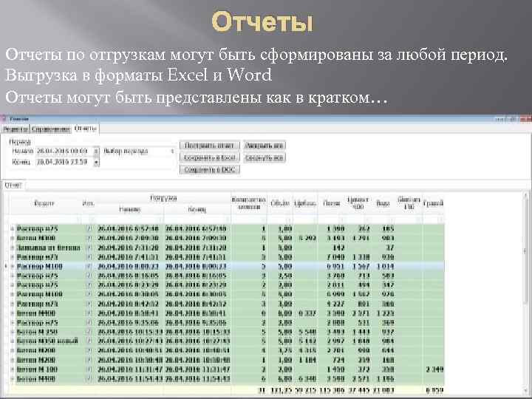The height and width of the screenshot is (399, 532).
Task: Open the Конец date picker arrow
Action: [x=96, y=163]
